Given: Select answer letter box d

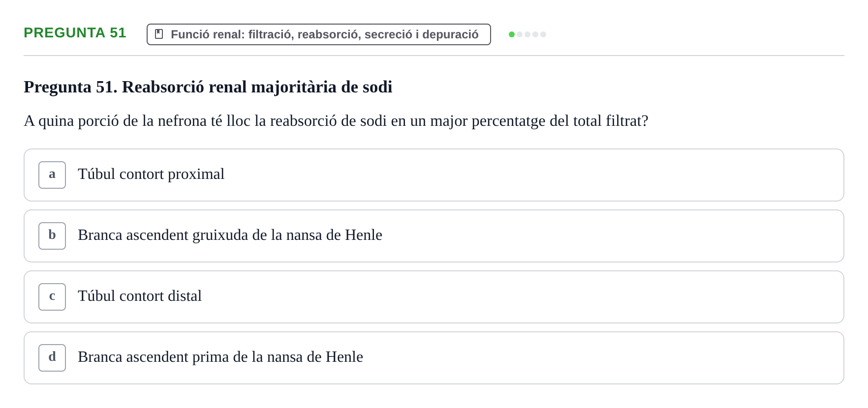Looking at the screenshot, I should [52, 358].
